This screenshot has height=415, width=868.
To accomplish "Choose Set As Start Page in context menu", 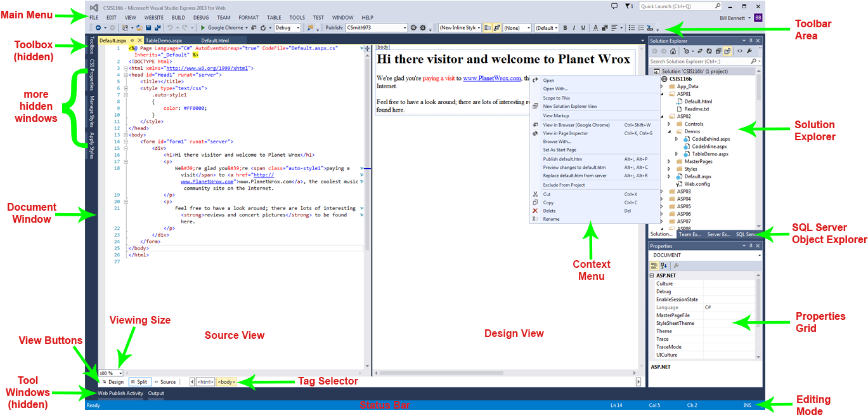I will click(559, 150).
